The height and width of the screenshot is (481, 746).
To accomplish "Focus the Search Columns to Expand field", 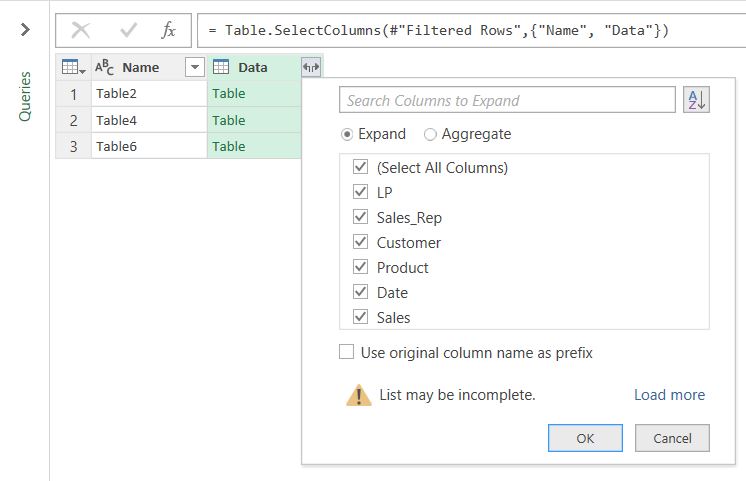I will coord(507,100).
